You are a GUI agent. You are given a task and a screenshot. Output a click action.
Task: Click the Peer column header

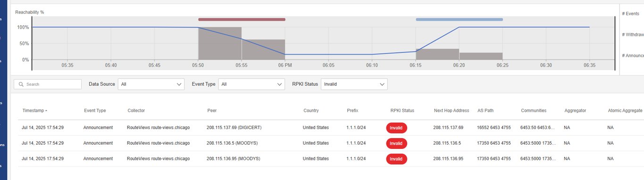pyautogui.click(x=212, y=111)
